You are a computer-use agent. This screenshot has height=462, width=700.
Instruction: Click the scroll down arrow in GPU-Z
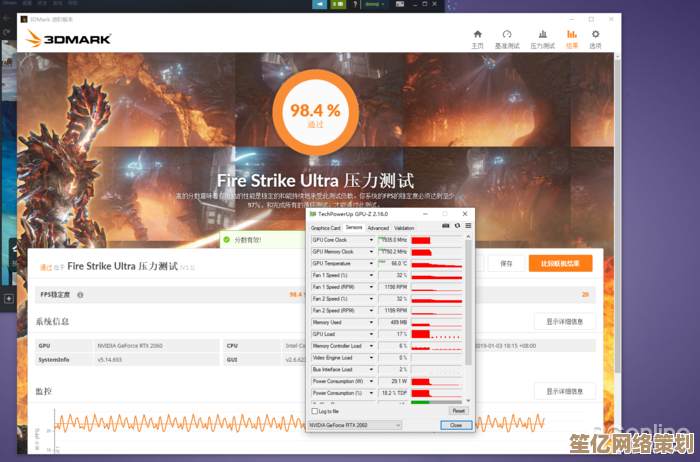[x=468, y=400]
